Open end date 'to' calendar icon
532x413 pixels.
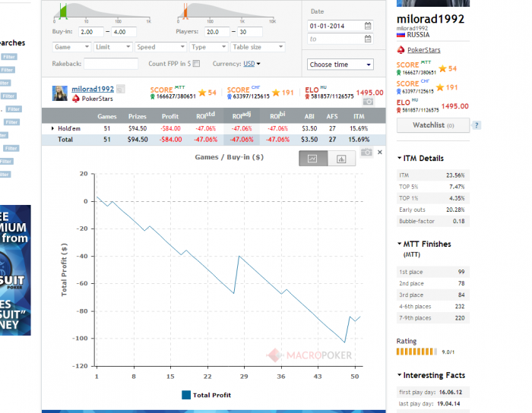[368, 39]
